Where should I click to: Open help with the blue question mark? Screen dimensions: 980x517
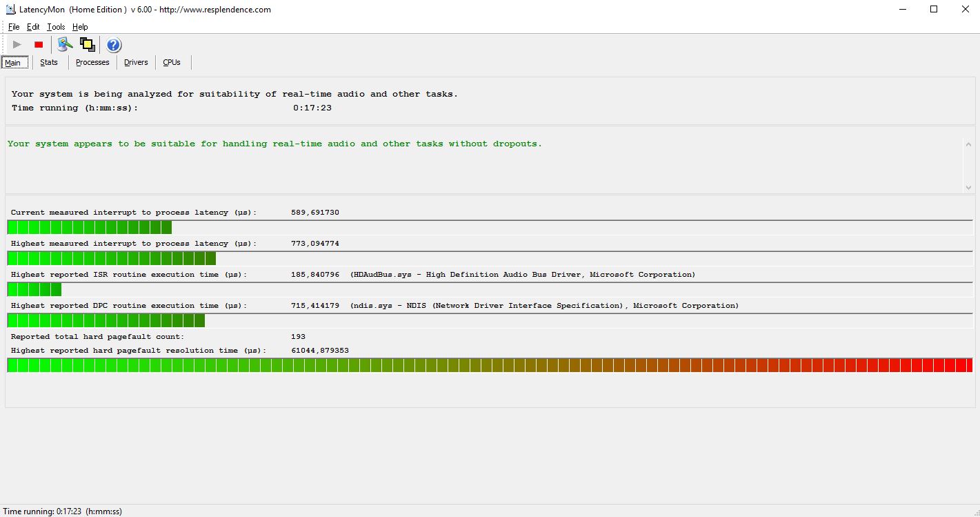(114, 45)
